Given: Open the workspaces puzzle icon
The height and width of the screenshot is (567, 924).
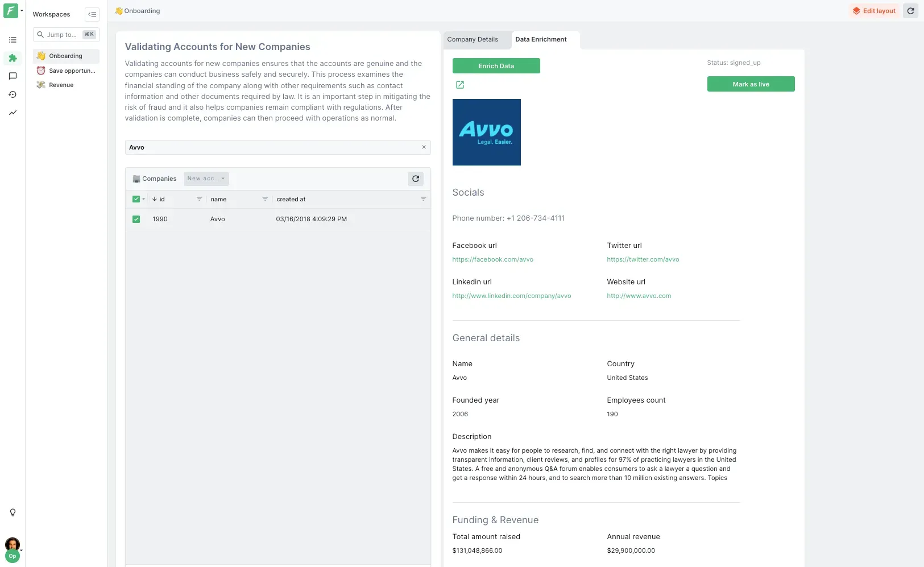Looking at the screenshot, I should (x=13, y=58).
